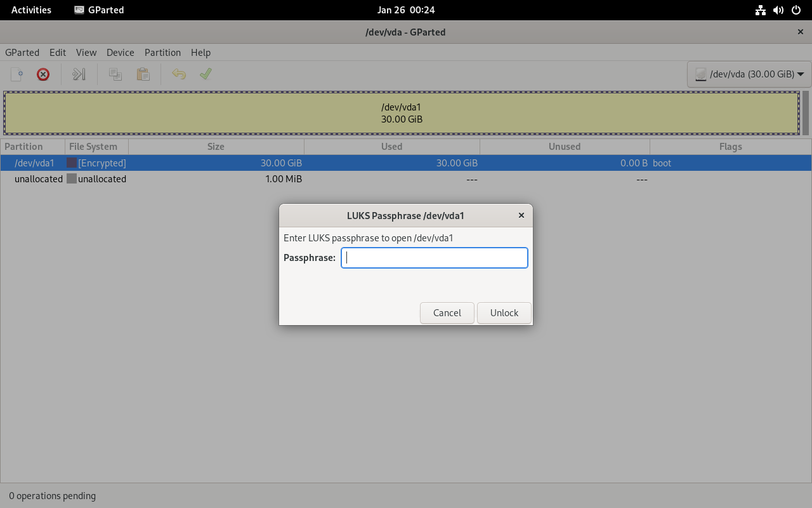
Task: Cancel the LUKS passphrase dialog
Action: [447, 312]
